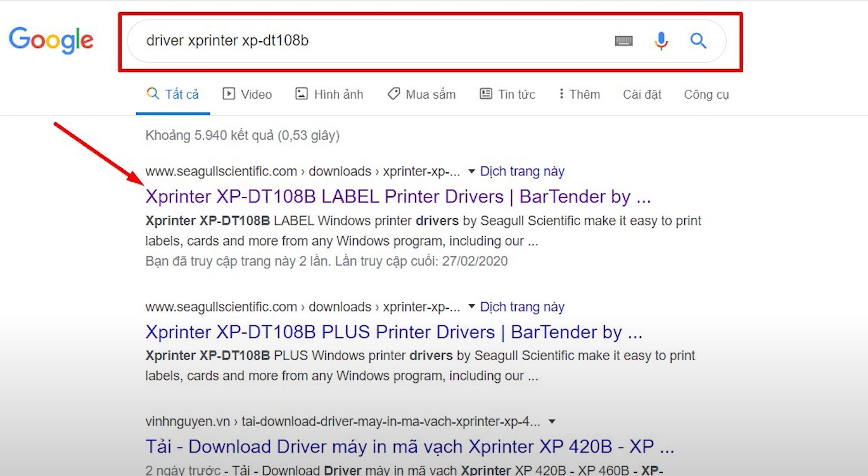Open Xprinter XP-DT108B PLUS Printer Drivers link

tap(393, 332)
